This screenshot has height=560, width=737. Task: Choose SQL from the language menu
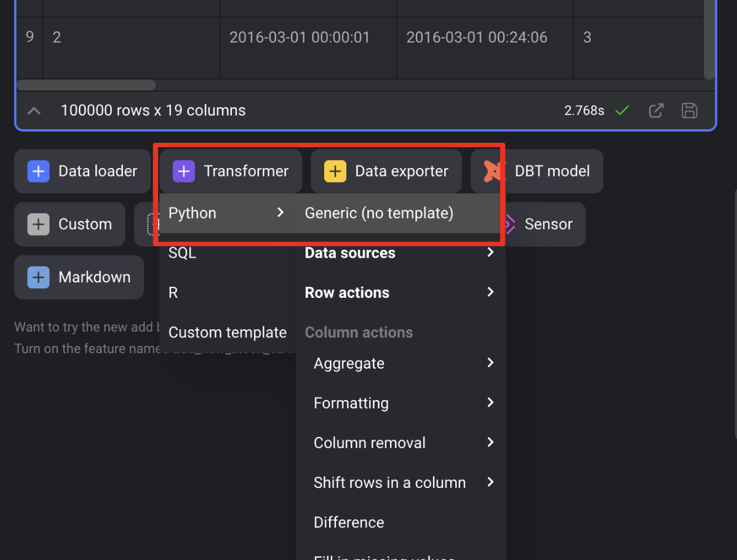[182, 253]
